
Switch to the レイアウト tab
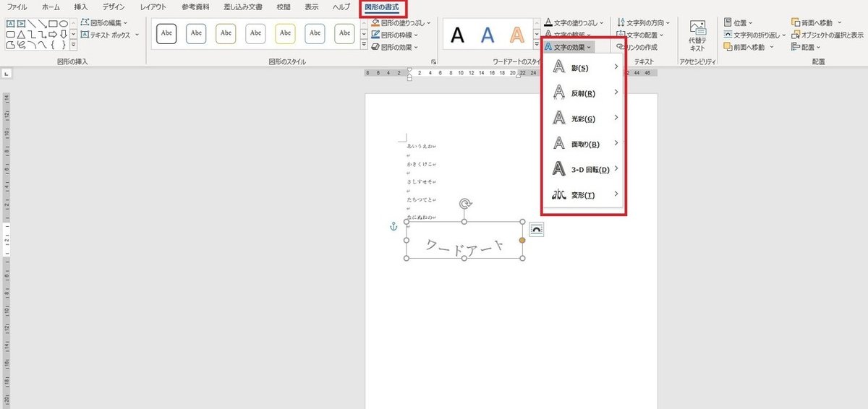(x=153, y=7)
